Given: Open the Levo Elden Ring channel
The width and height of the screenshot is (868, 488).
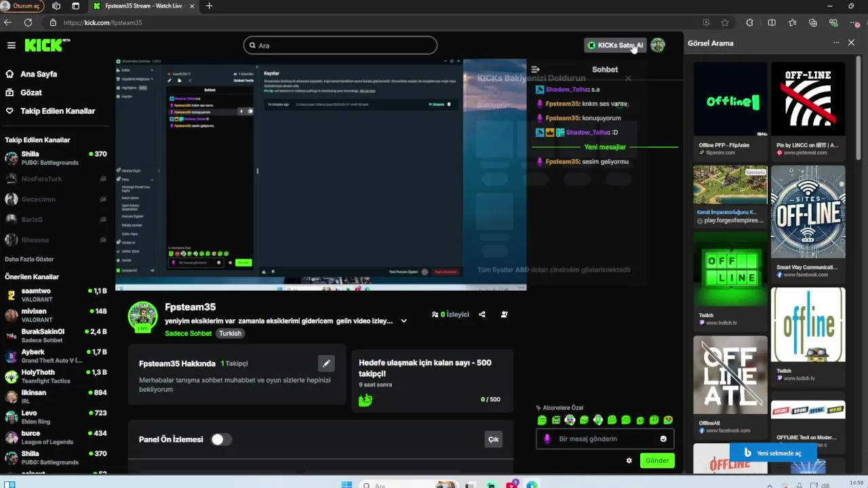Looking at the screenshot, I should (x=56, y=417).
